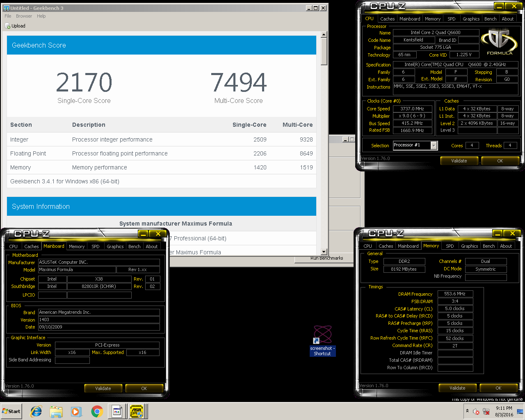This screenshot has height=420, width=525.
Task: Switch to Caches tab in Memory CPU-Z window
Action: point(386,246)
